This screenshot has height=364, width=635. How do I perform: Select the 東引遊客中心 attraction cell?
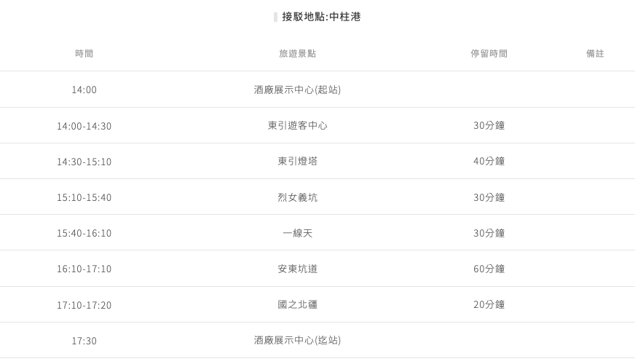pos(297,125)
